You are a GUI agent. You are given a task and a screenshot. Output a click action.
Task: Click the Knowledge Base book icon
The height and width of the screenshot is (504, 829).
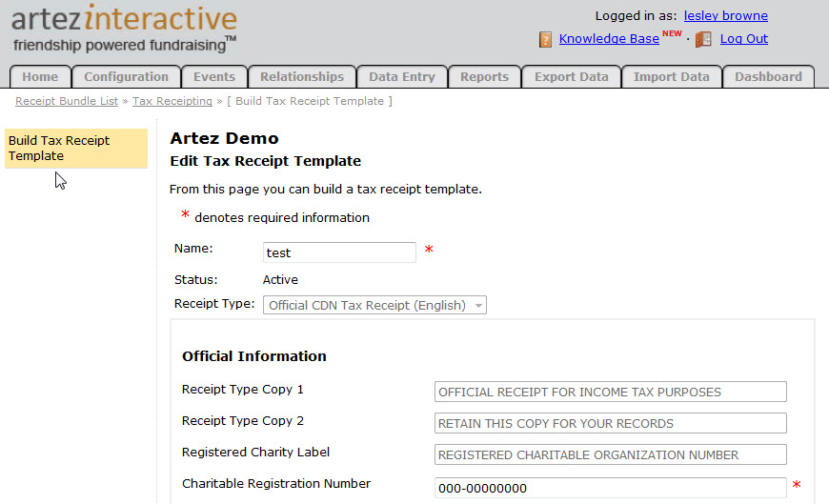pyautogui.click(x=546, y=39)
